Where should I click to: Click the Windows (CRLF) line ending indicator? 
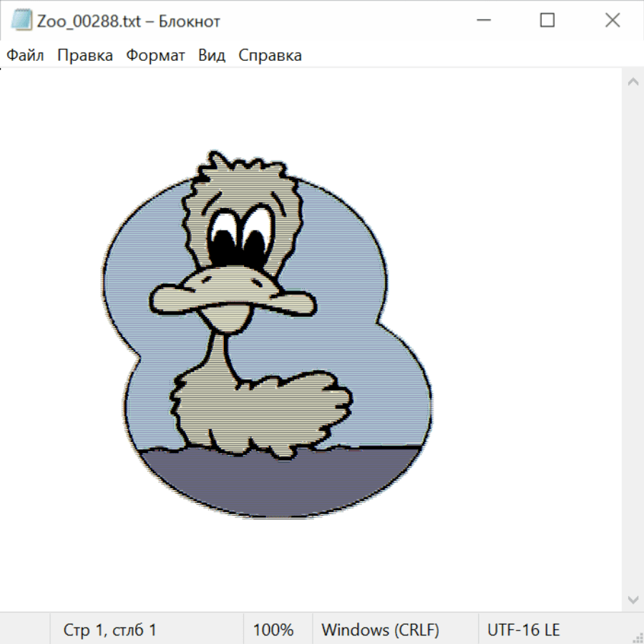[380, 630]
